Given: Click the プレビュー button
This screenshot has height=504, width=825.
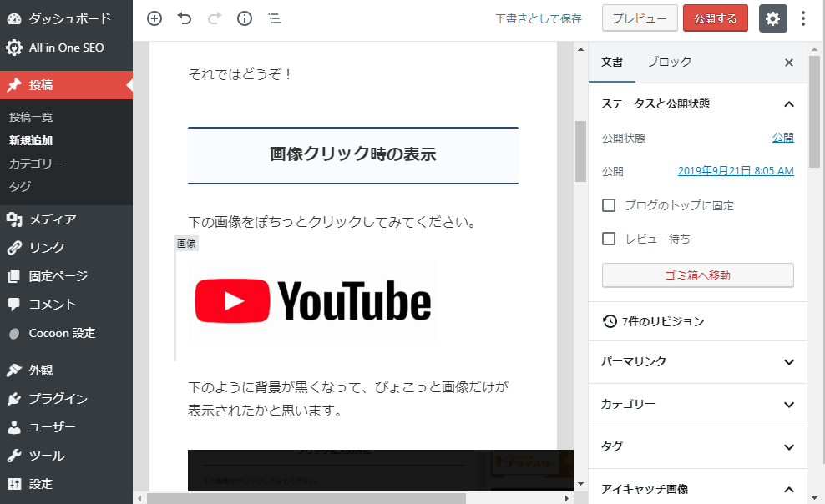Looking at the screenshot, I should pos(640,18).
